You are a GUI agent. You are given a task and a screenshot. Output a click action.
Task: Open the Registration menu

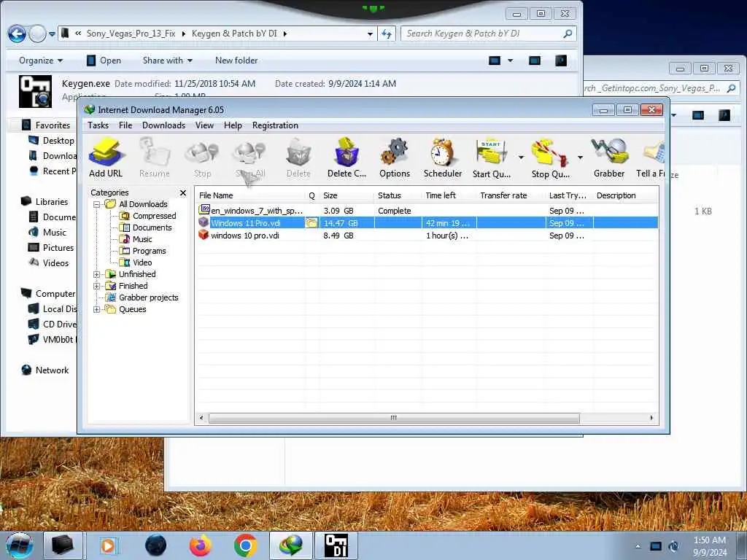coord(275,125)
